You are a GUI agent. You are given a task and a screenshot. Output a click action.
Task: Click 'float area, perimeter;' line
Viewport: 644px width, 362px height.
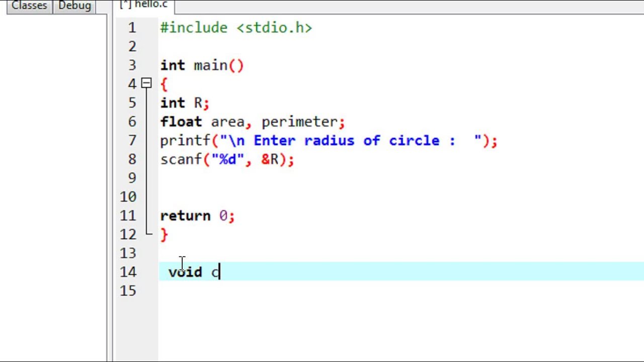(253, 122)
